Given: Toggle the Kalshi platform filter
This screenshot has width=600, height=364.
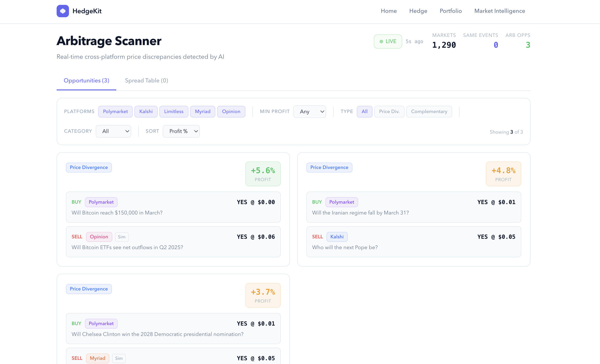Looking at the screenshot, I should tap(146, 112).
